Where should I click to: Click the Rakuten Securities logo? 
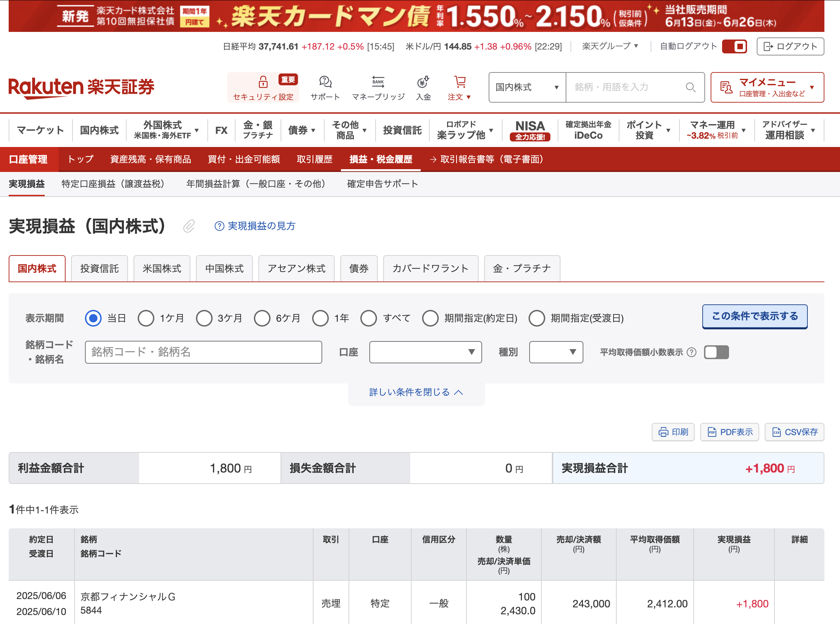click(82, 88)
